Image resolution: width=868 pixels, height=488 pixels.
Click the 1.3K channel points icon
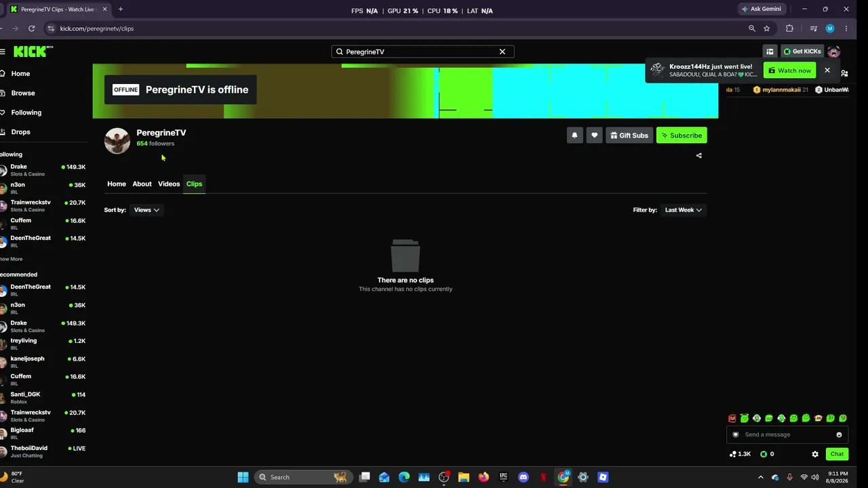(733, 454)
